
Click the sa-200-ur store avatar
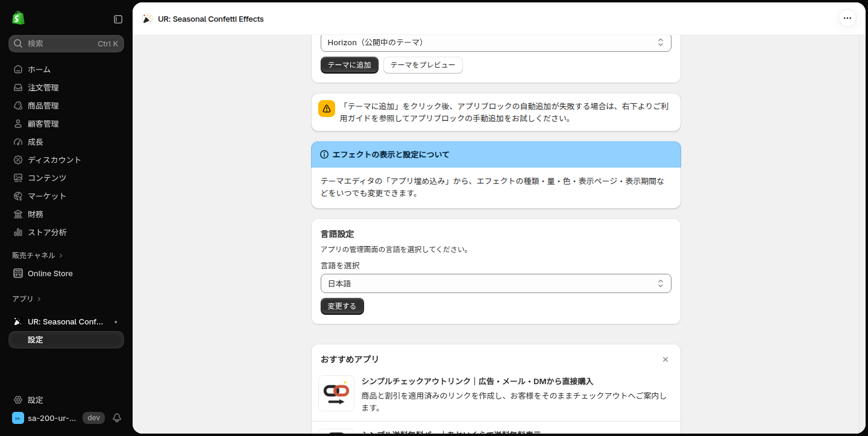[18, 418]
